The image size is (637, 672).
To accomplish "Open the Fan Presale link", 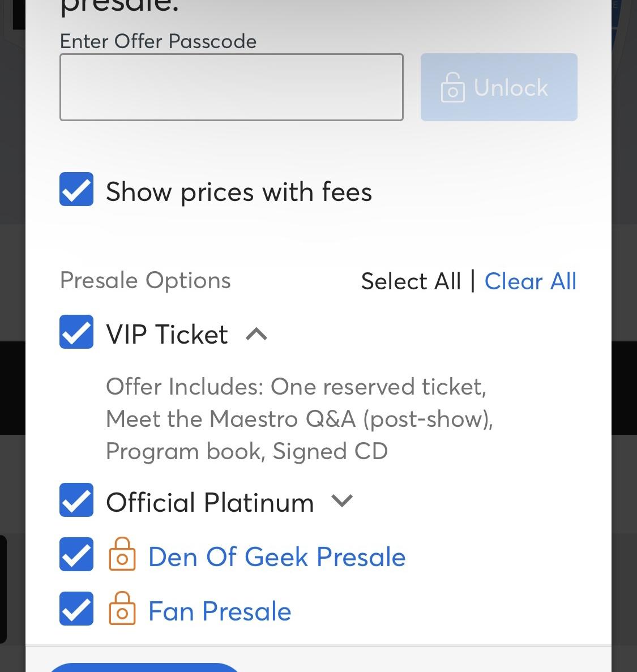I will 220,611.
